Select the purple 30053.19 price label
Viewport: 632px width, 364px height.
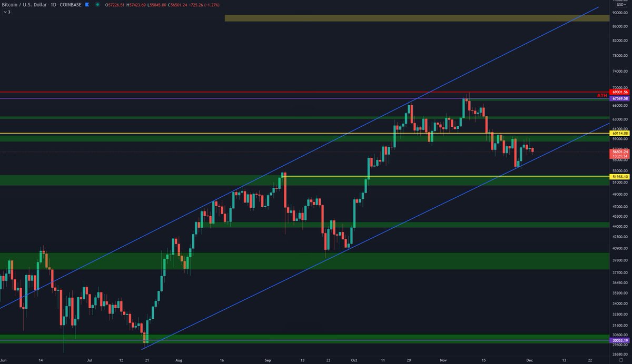[619, 341]
